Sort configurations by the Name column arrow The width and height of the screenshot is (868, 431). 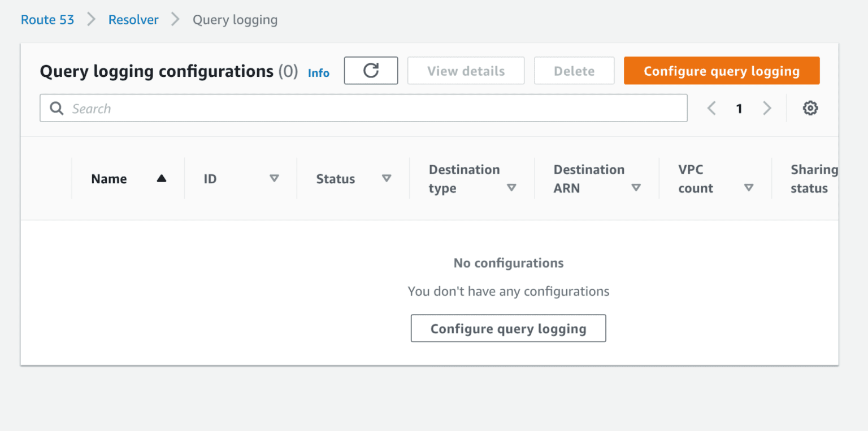162,178
